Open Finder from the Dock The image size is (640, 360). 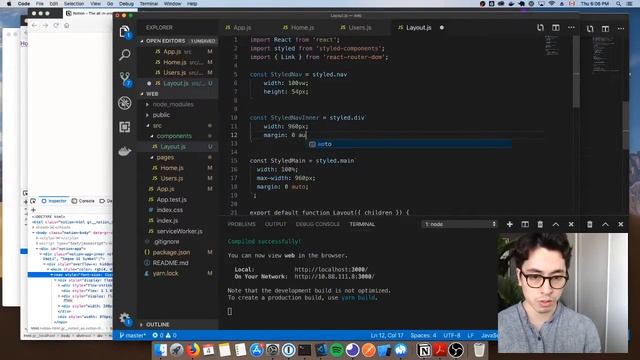point(161,350)
